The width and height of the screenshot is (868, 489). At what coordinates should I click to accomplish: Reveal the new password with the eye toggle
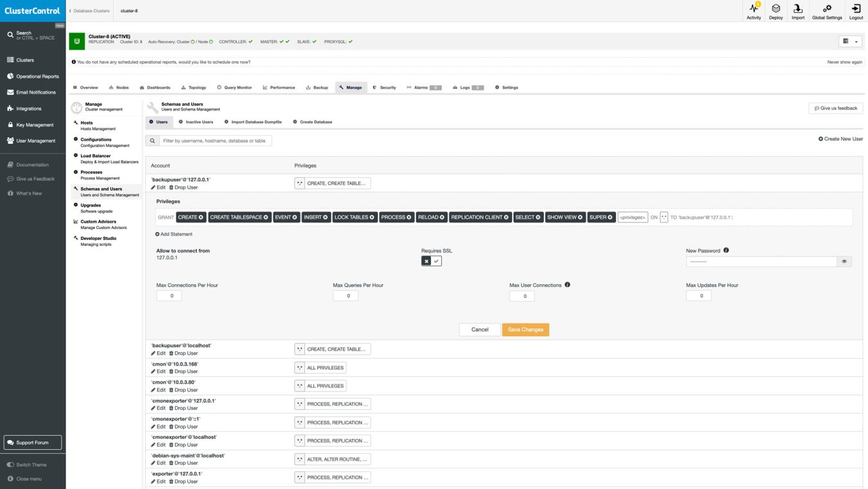tap(845, 261)
